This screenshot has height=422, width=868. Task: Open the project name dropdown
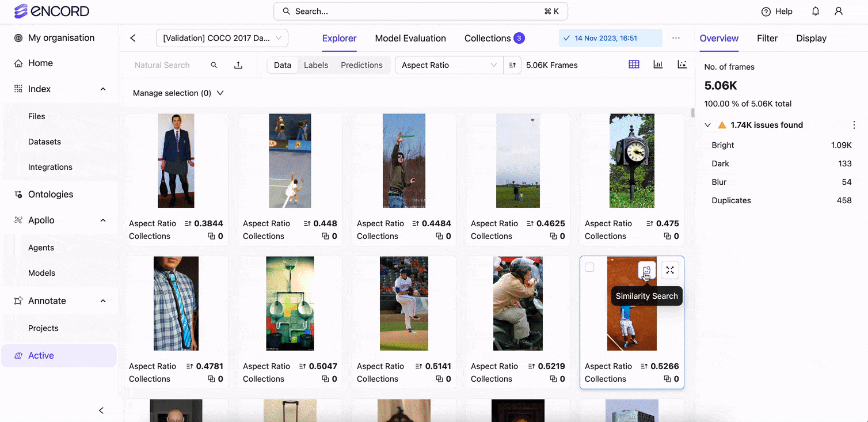click(222, 38)
